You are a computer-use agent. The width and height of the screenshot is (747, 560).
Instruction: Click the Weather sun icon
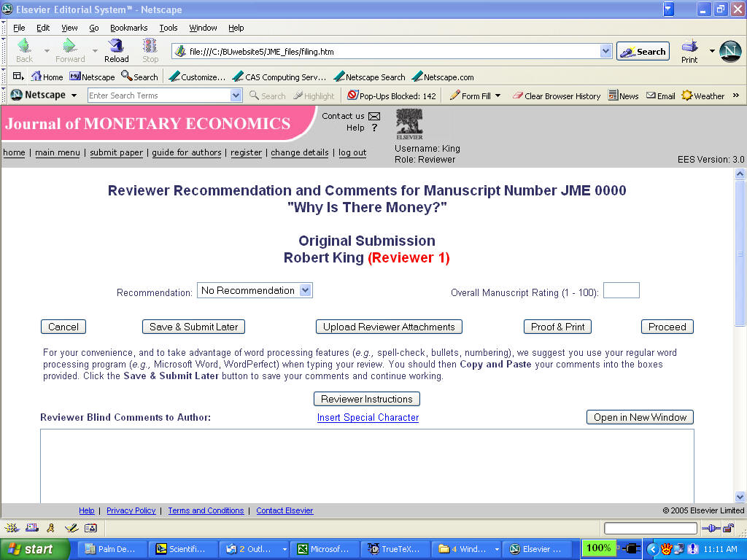(686, 96)
